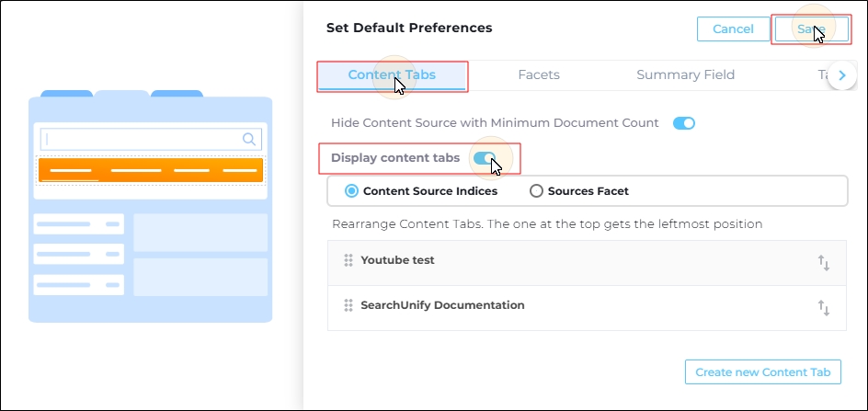This screenshot has width=868, height=411.
Task: Click the search field in layout preview
Action: coord(150,139)
